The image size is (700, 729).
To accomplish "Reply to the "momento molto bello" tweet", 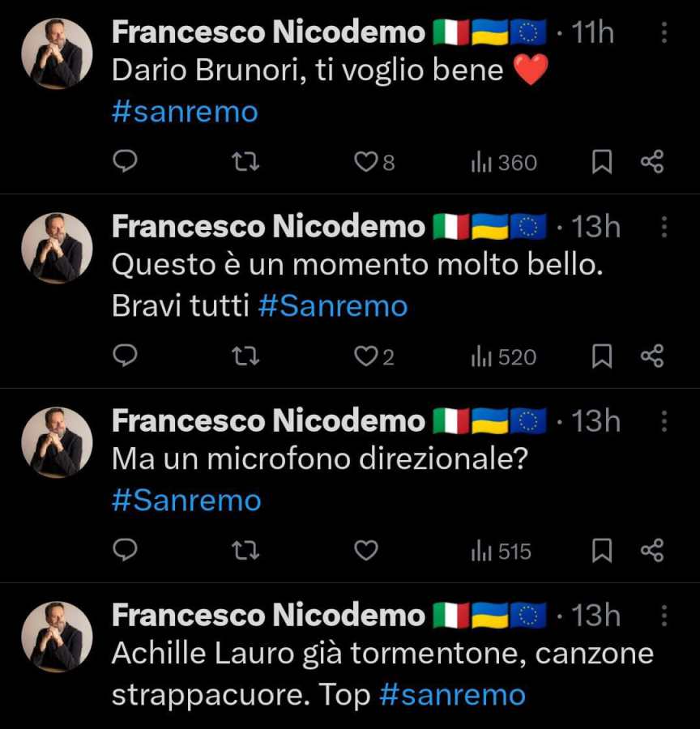I will coord(124,356).
